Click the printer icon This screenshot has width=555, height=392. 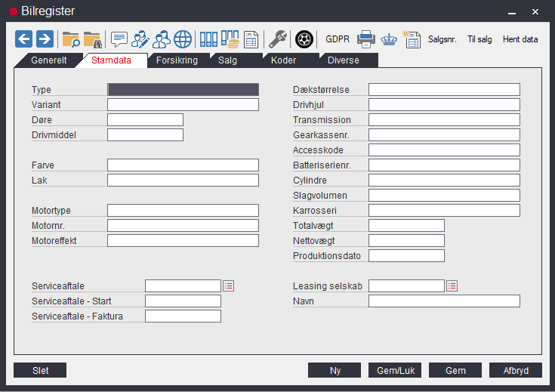pos(366,39)
